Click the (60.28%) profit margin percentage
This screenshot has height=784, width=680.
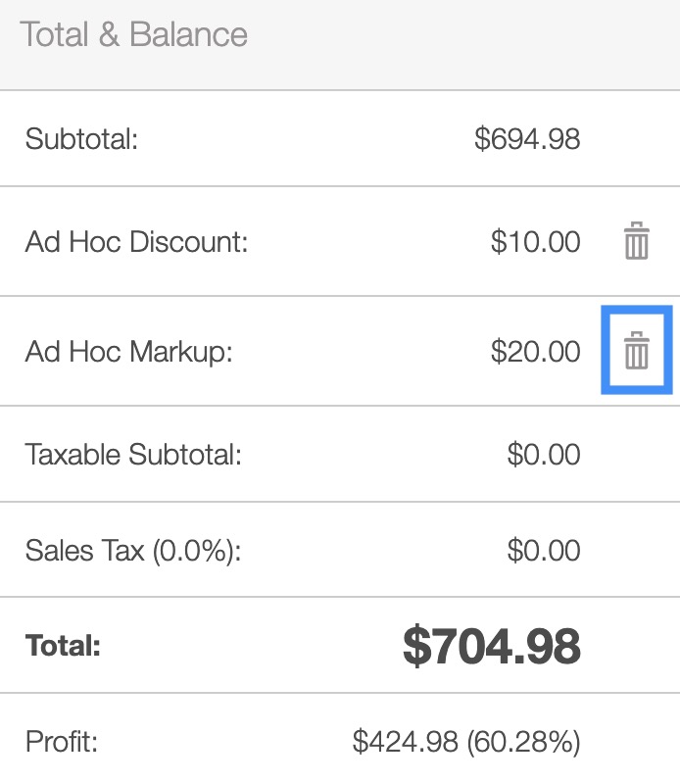tap(523, 742)
